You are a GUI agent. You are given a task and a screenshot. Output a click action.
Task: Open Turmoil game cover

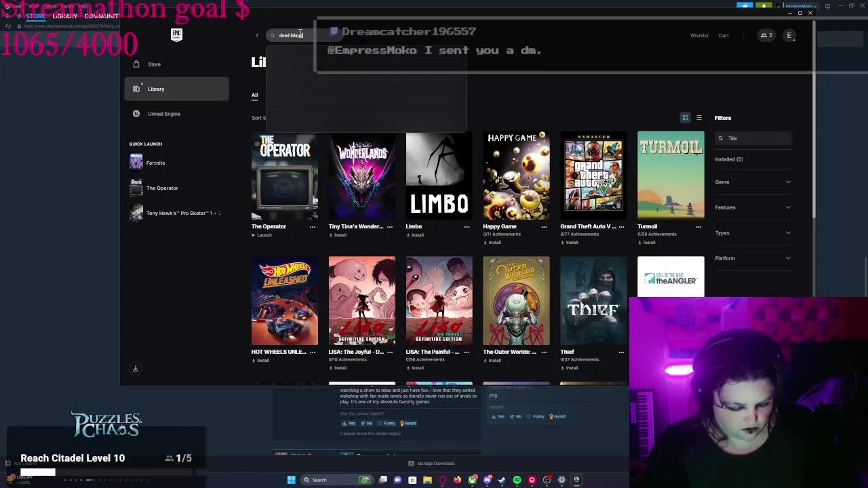(671, 176)
